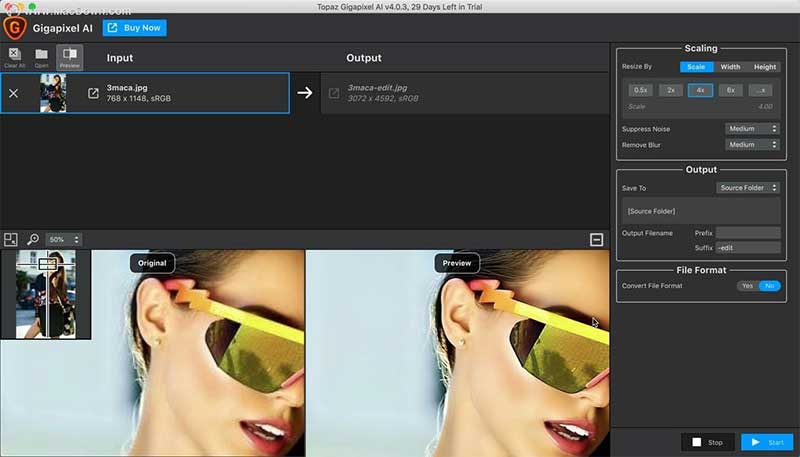This screenshot has width=800, height=457.
Task: Click the 3maca.jpg input thumbnail
Action: (x=53, y=93)
